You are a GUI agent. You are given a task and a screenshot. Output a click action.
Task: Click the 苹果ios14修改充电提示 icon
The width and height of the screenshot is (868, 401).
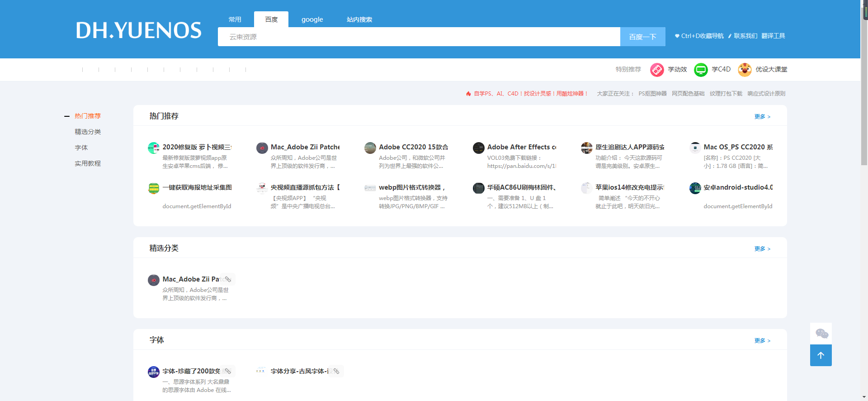[587, 188]
